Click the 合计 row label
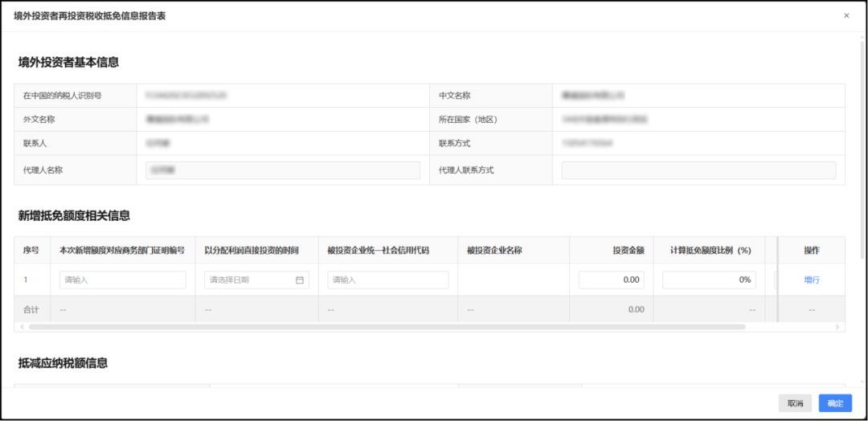 pyautogui.click(x=31, y=310)
